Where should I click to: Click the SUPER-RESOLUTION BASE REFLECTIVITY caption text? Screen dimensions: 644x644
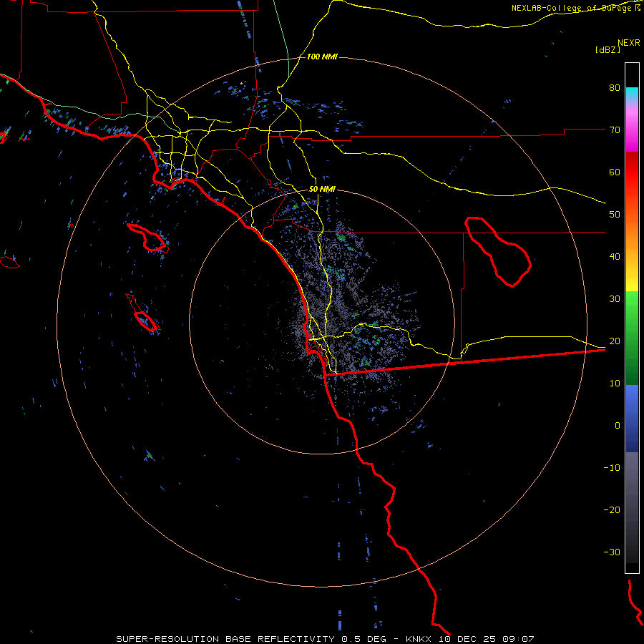[225, 639]
